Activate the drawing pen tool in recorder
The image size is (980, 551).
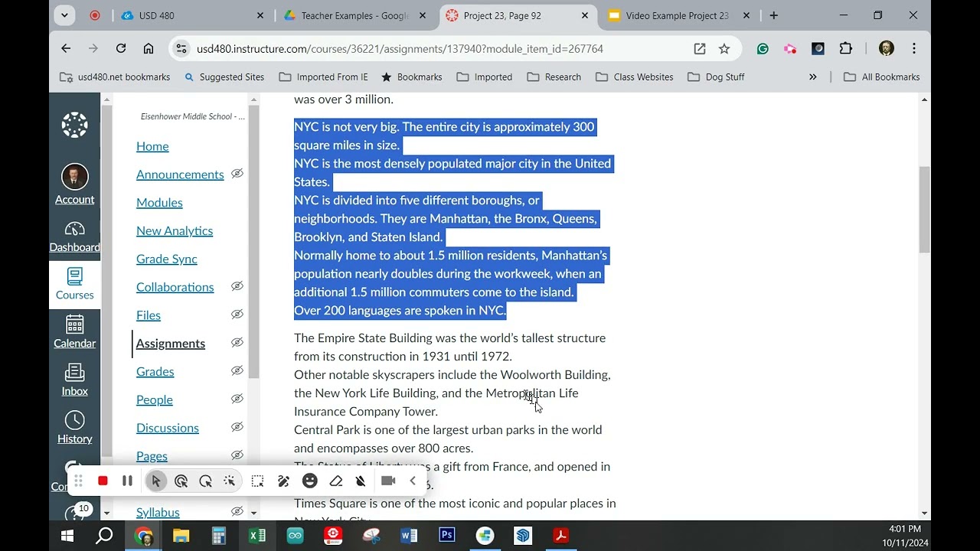pyautogui.click(x=283, y=481)
